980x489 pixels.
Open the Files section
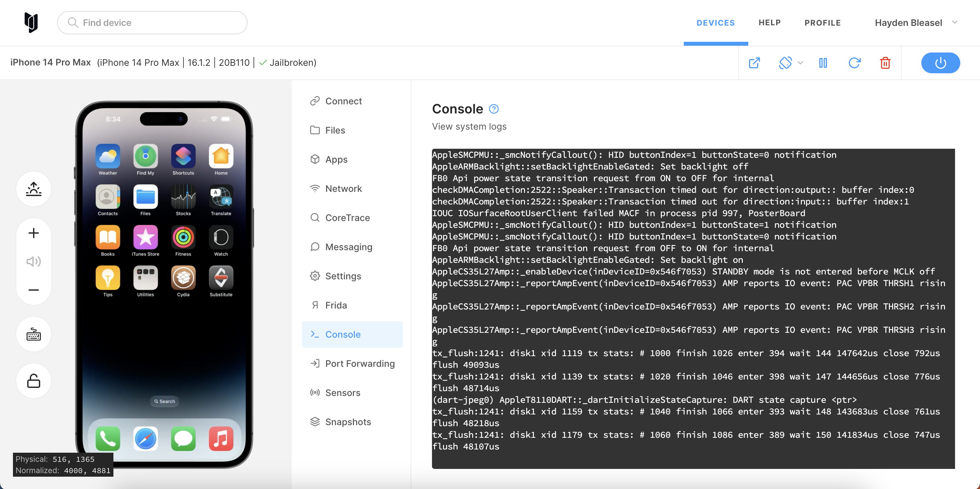click(x=352, y=130)
